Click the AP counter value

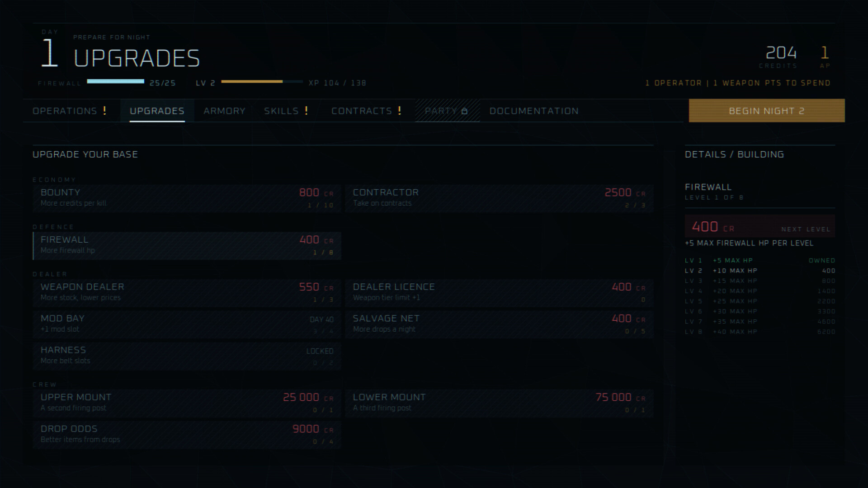pos(825,53)
